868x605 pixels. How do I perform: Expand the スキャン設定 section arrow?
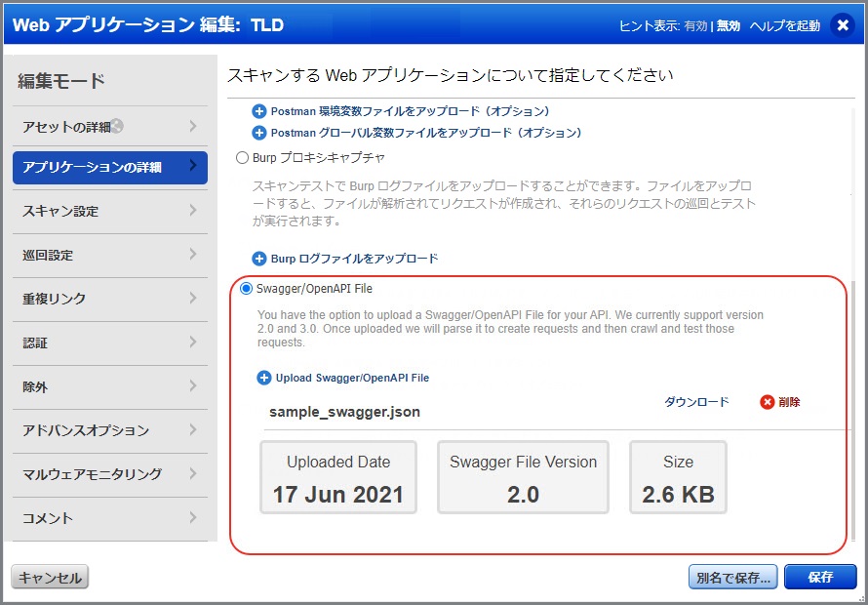[193, 211]
